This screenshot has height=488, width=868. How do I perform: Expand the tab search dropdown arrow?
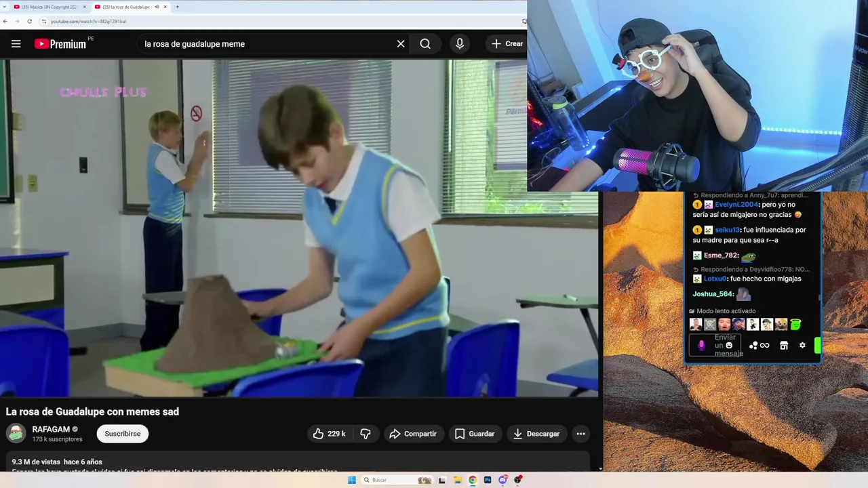point(6,7)
